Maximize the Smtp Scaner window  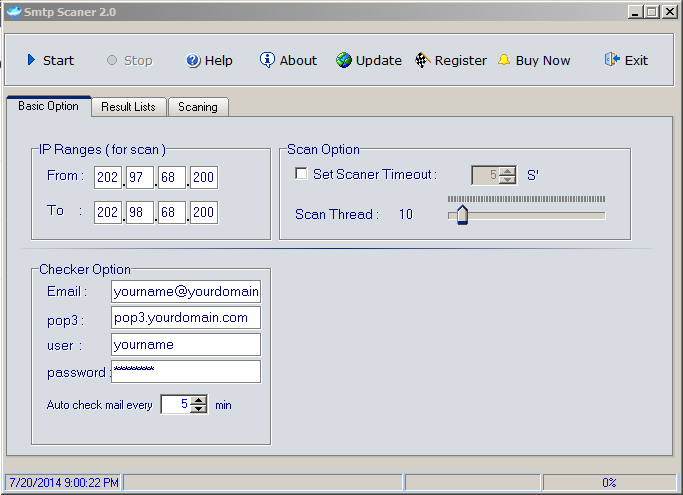point(652,12)
